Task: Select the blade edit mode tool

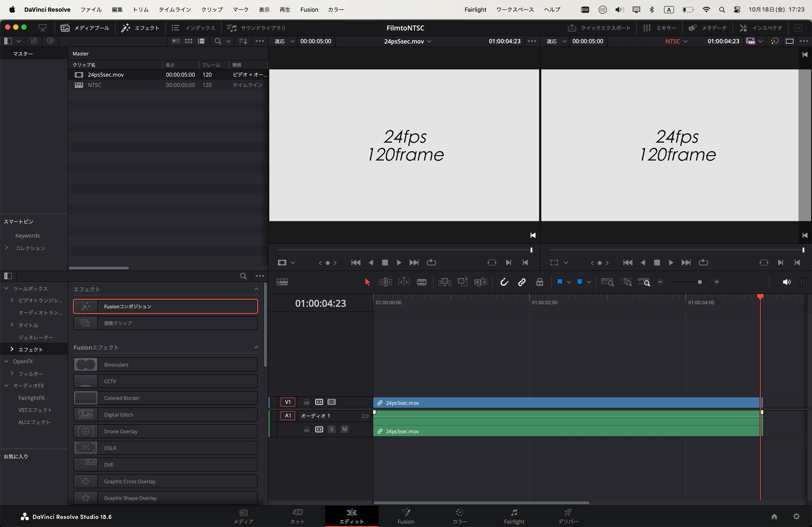Action: 422,282
